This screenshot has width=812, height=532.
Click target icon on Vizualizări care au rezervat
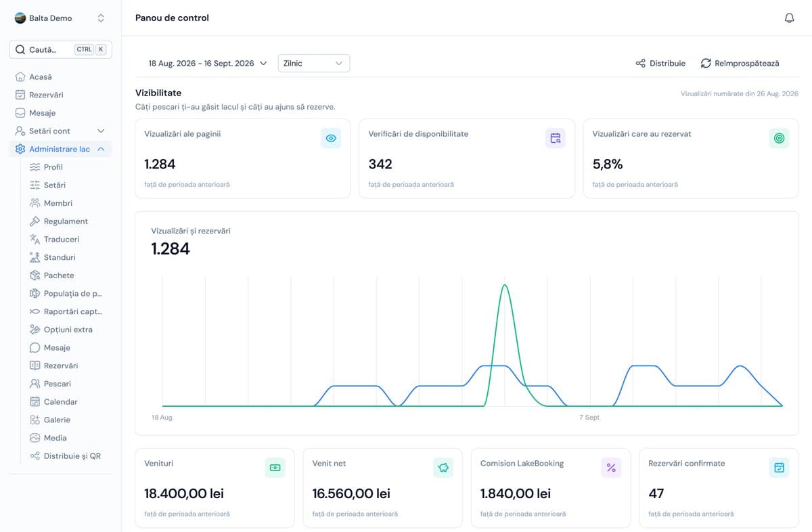click(780, 138)
